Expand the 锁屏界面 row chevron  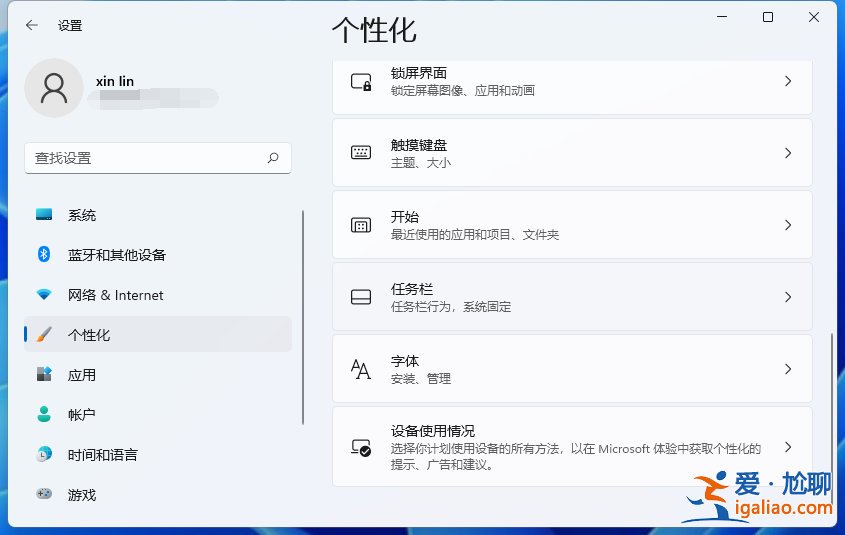pyautogui.click(x=788, y=81)
